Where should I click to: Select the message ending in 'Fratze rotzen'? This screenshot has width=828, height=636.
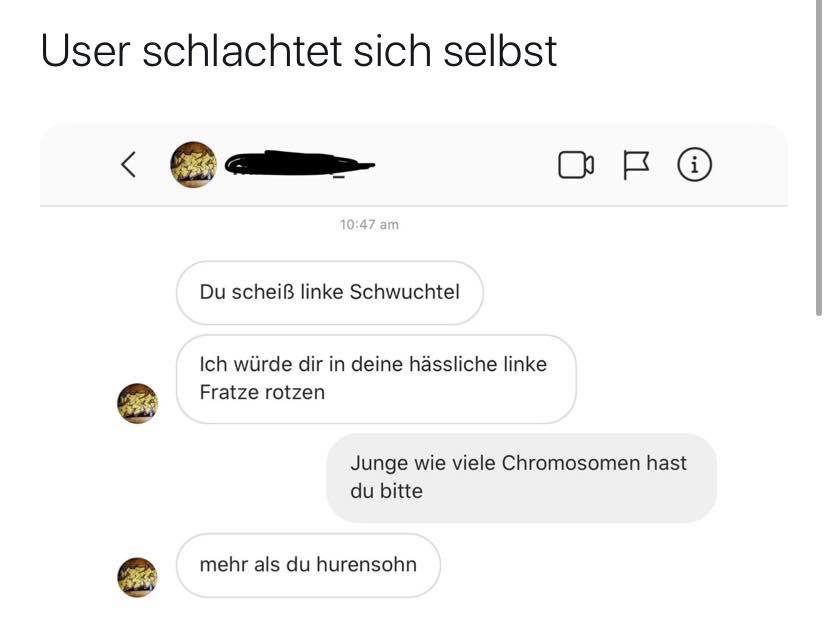coord(376,379)
